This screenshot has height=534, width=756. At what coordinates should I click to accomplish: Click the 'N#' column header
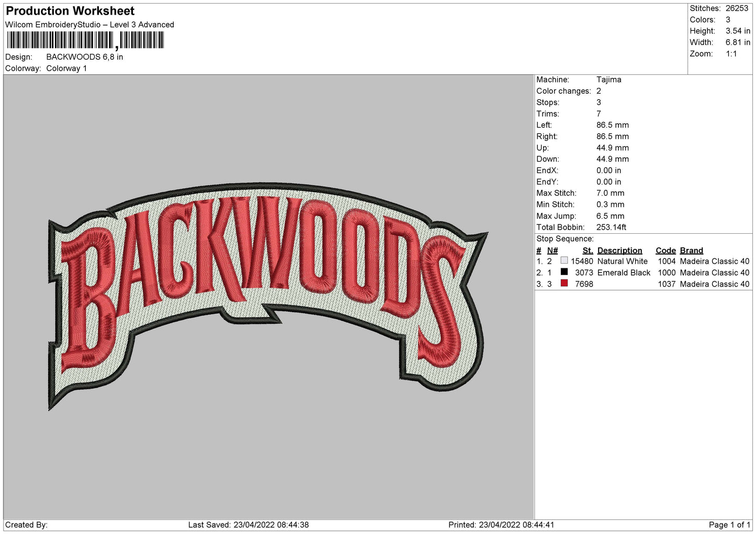point(552,251)
